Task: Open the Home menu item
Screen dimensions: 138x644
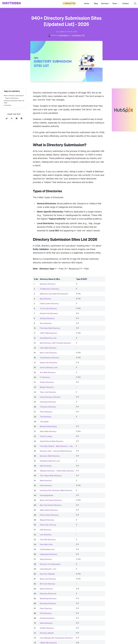Action: coord(86,4)
